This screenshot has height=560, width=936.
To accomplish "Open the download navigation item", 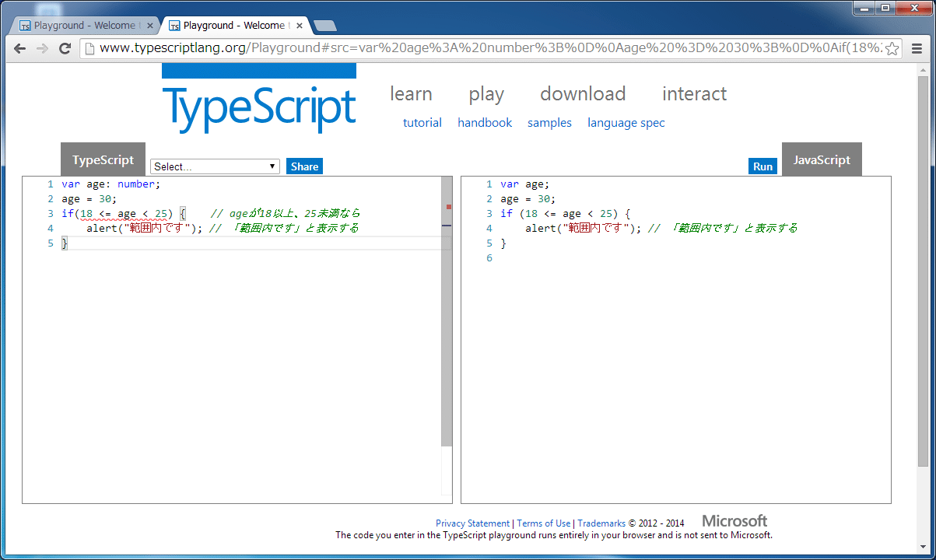I will click(583, 94).
